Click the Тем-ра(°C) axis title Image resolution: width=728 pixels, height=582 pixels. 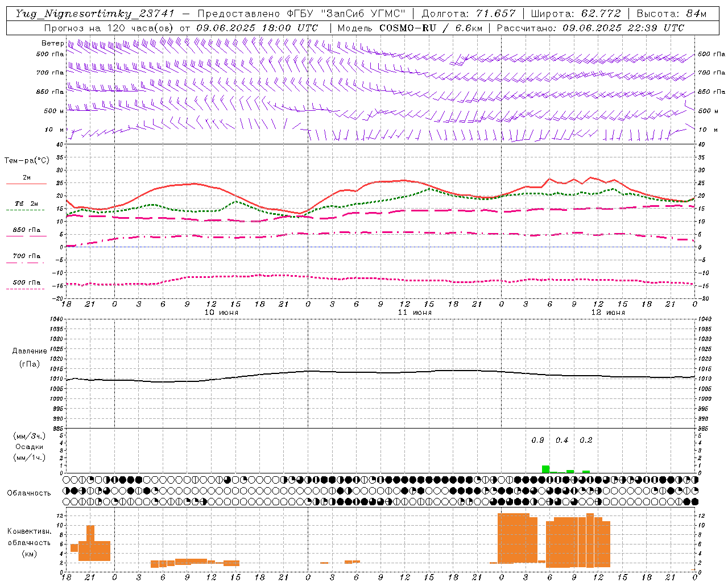click(27, 161)
